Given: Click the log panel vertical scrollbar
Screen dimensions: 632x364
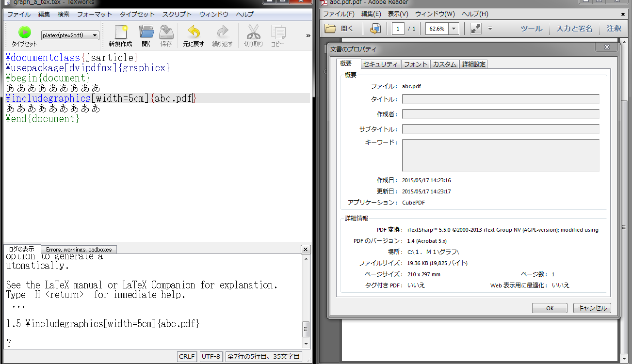Looking at the screenshot, I should pyautogui.click(x=306, y=301).
